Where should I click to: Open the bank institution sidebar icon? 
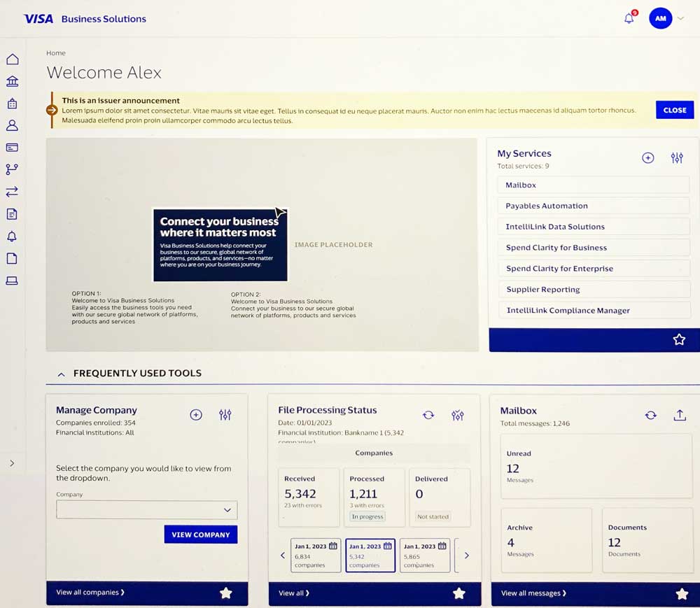click(x=12, y=82)
